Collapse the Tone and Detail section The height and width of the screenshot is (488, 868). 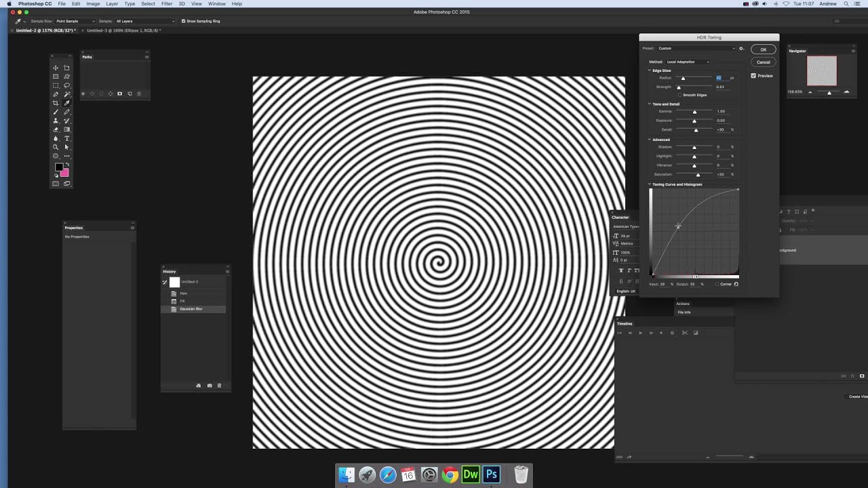pos(649,104)
